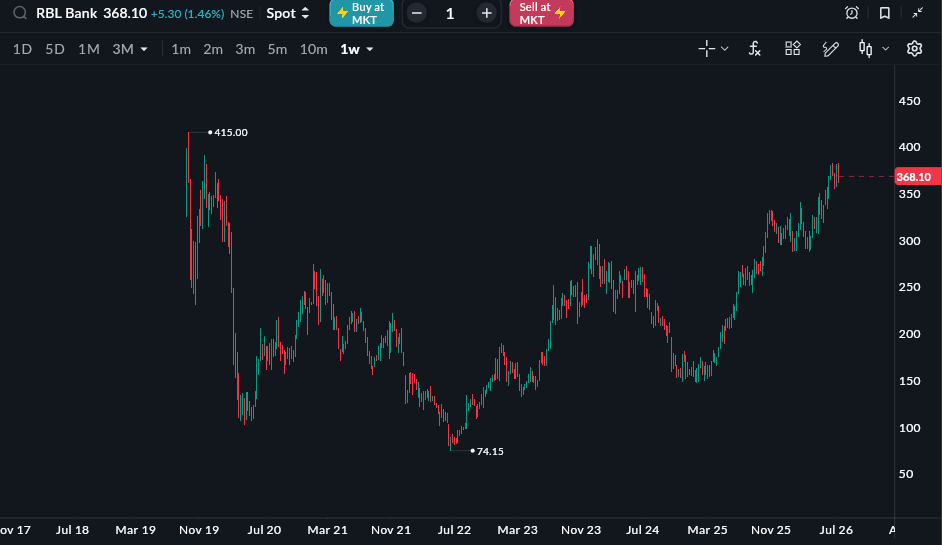Click the 74.15 low price marker
This screenshot has width=942, height=545.
(x=490, y=451)
